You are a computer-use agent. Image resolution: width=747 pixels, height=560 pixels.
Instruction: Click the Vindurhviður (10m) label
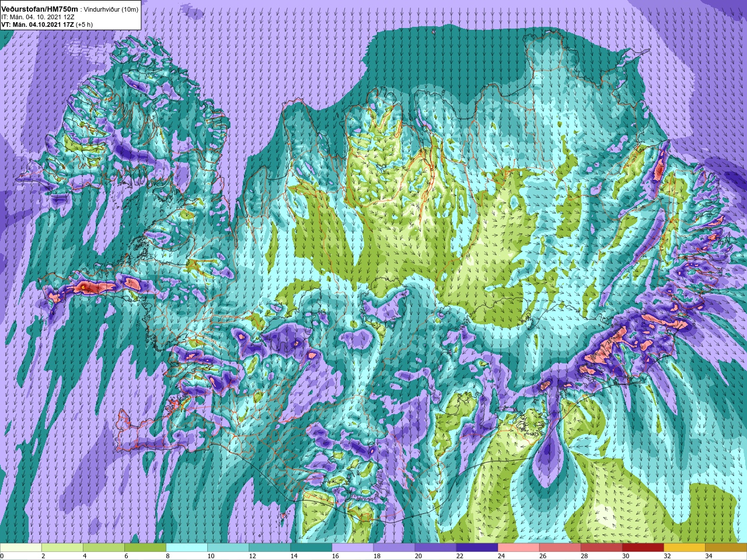111,9
